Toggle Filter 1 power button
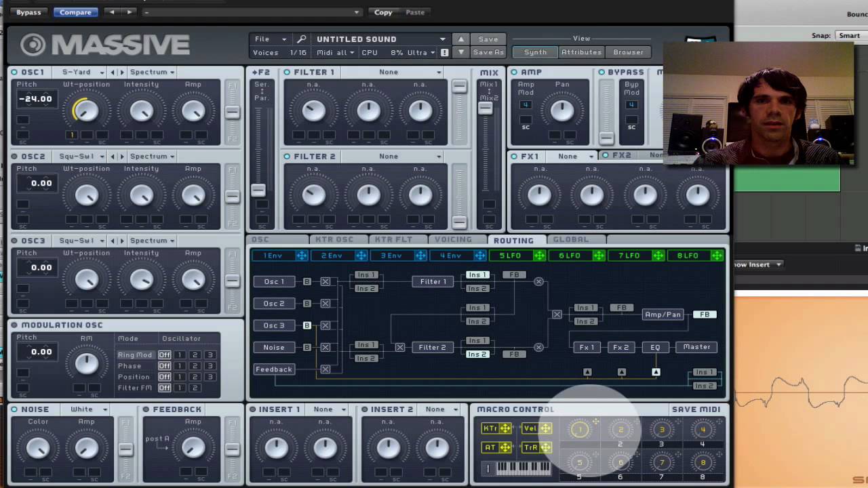This screenshot has width=868, height=488. (287, 72)
